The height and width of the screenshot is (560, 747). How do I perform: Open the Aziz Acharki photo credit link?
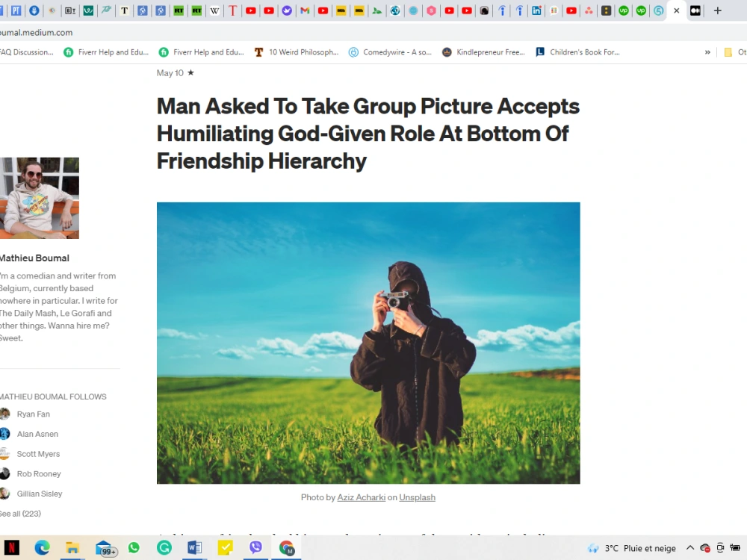click(x=361, y=497)
